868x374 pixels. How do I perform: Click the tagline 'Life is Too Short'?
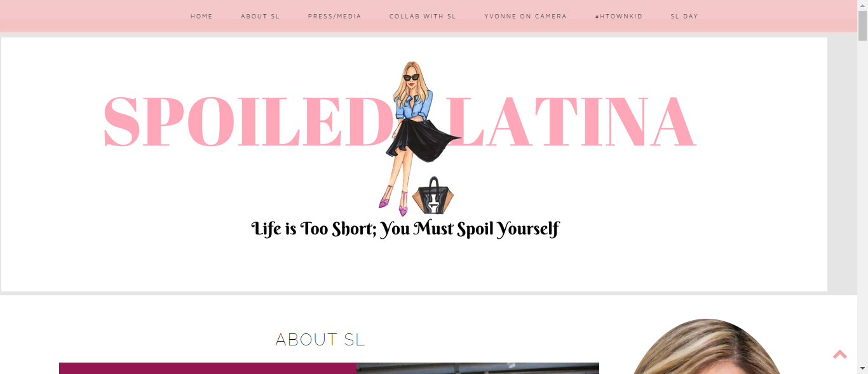coord(405,229)
